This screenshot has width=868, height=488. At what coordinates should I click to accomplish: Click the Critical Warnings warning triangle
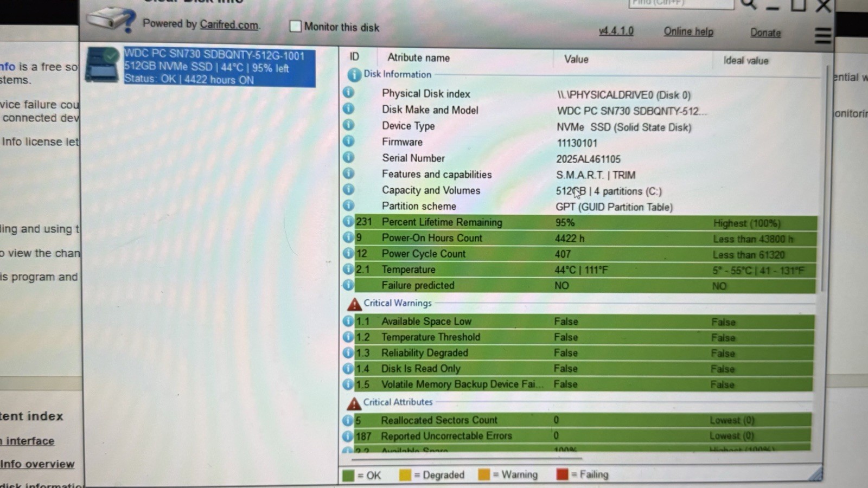point(354,304)
